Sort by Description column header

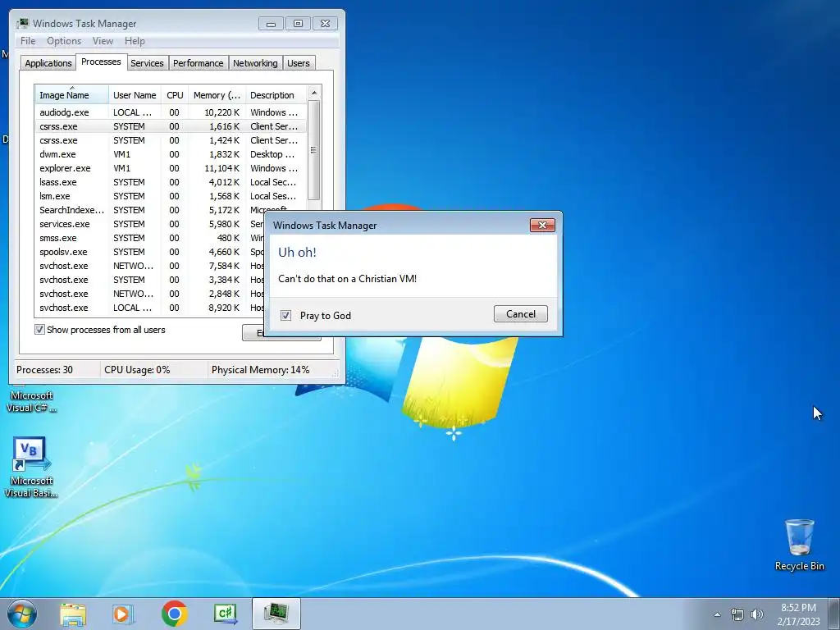point(276,95)
